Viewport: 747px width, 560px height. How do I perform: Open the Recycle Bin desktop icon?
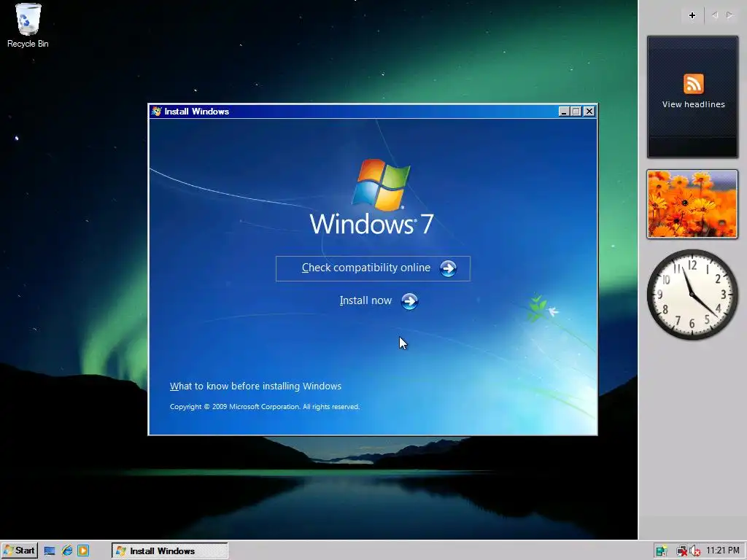click(28, 26)
